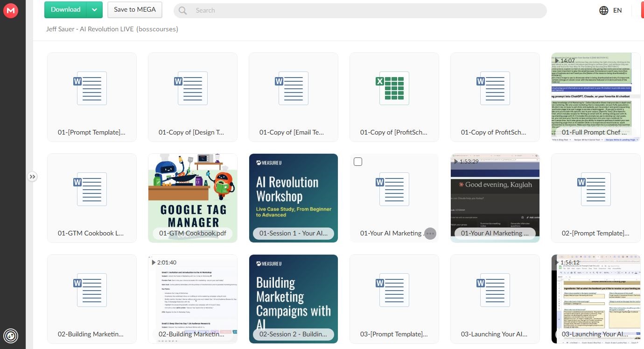Screen dimensions: 644x349
Task: Click three-dot options on 01-Your AI Marketing file
Action: (430, 234)
